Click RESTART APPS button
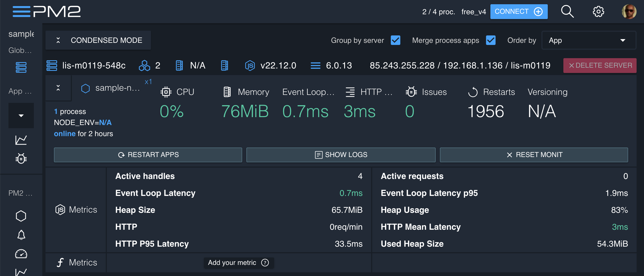This screenshot has width=644, height=276. pos(148,155)
